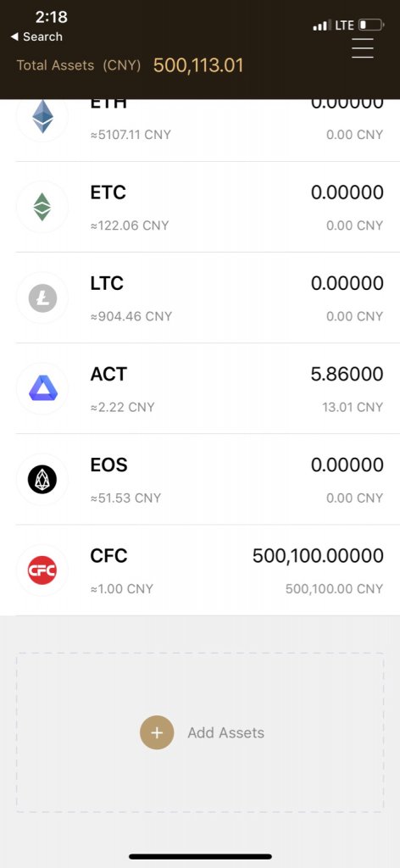Tap the ETH price ≈5107.11 CNY
Viewport: 400px width, 868px height.
(x=131, y=135)
